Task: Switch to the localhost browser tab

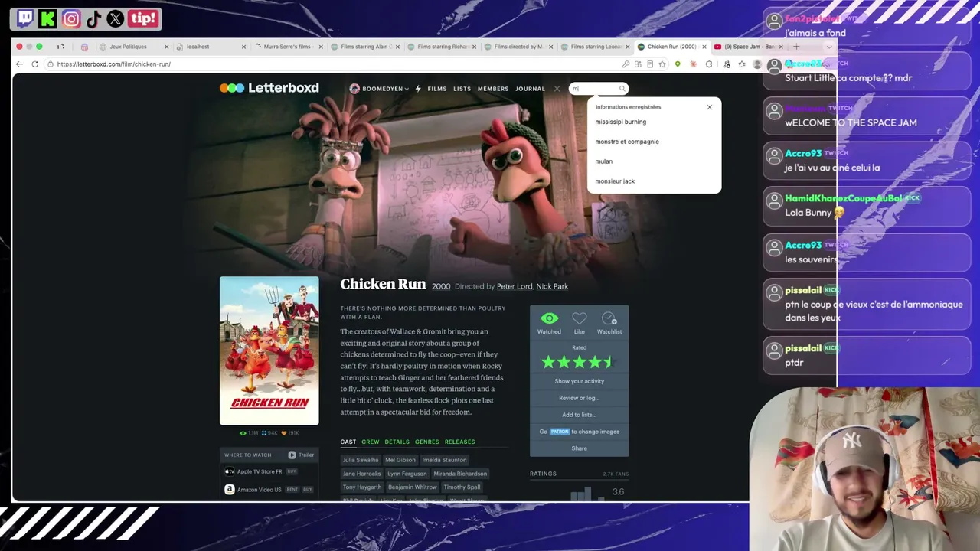Action: tap(211, 47)
